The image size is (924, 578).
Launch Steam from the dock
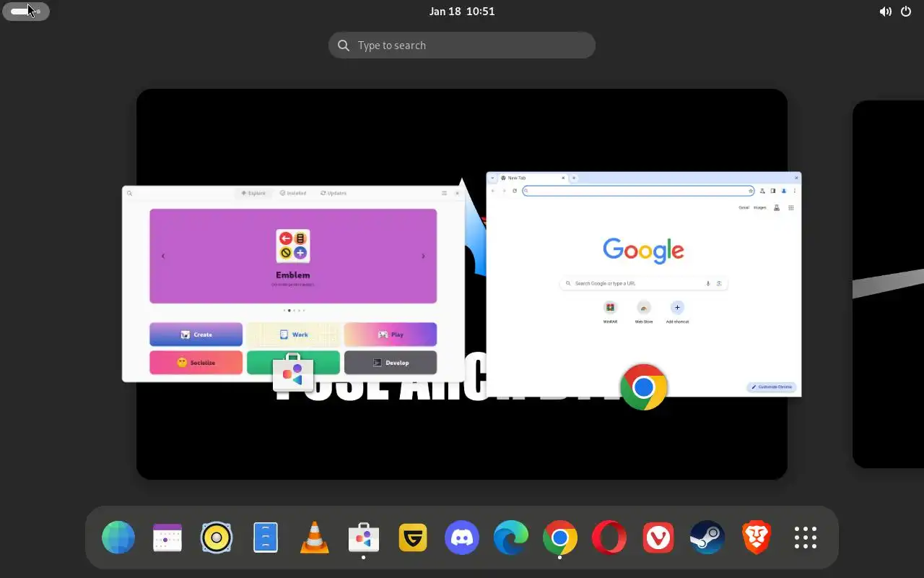point(707,538)
